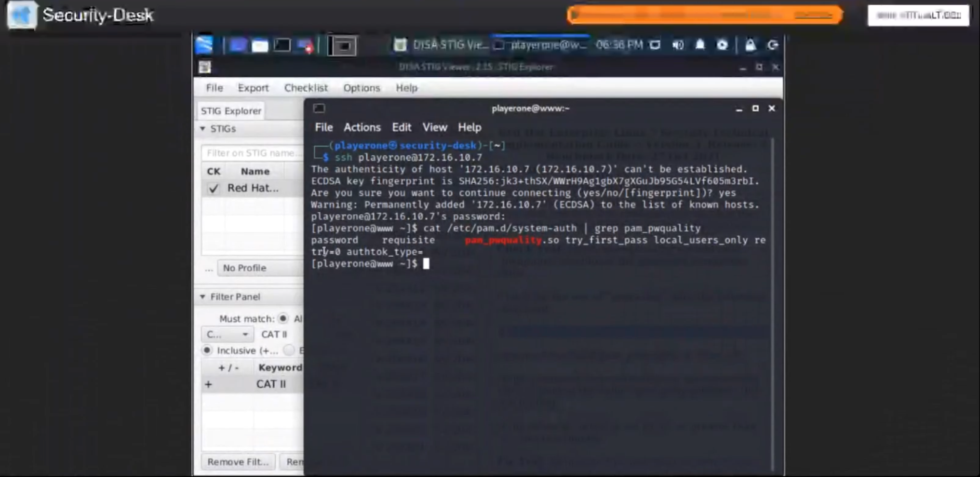The image size is (980, 477).
Task: Select the Red Hat... STIG row name
Action: pos(253,188)
